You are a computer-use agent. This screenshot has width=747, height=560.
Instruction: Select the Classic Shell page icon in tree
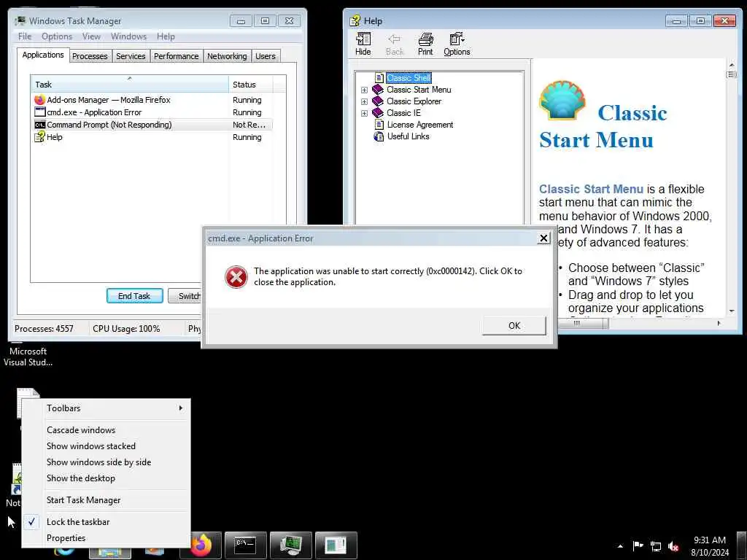coord(379,77)
